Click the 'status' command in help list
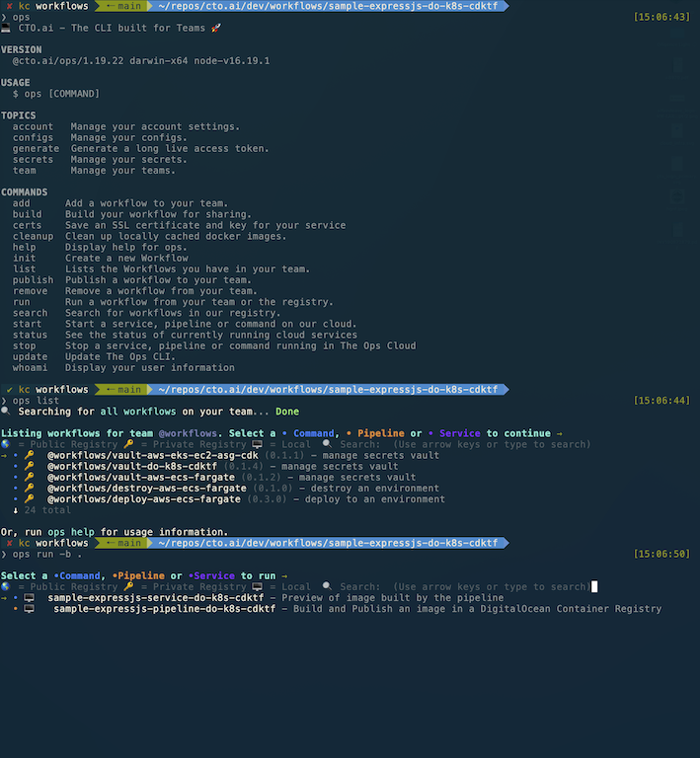This screenshot has width=700, height=758. tap(30, 335)
